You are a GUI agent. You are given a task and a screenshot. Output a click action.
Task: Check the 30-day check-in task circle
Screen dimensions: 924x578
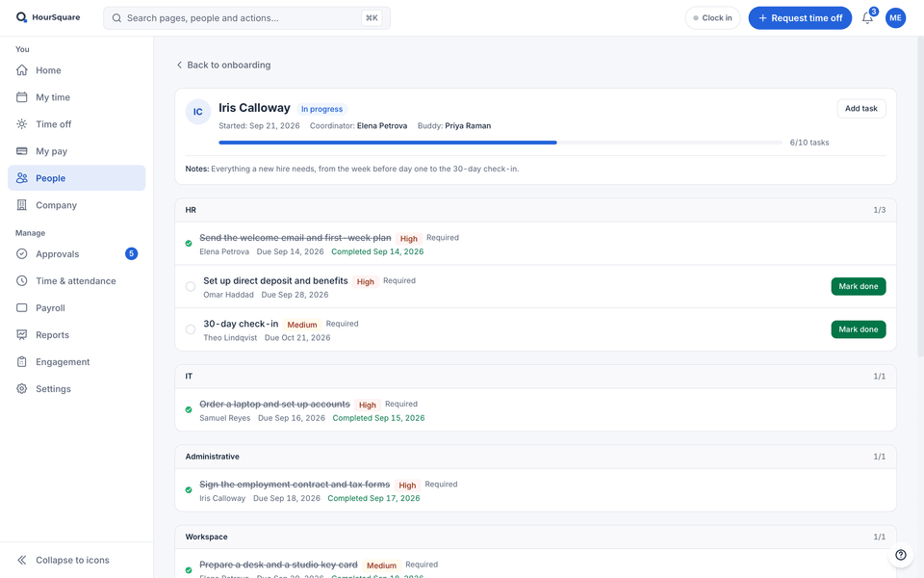(191, 329)
